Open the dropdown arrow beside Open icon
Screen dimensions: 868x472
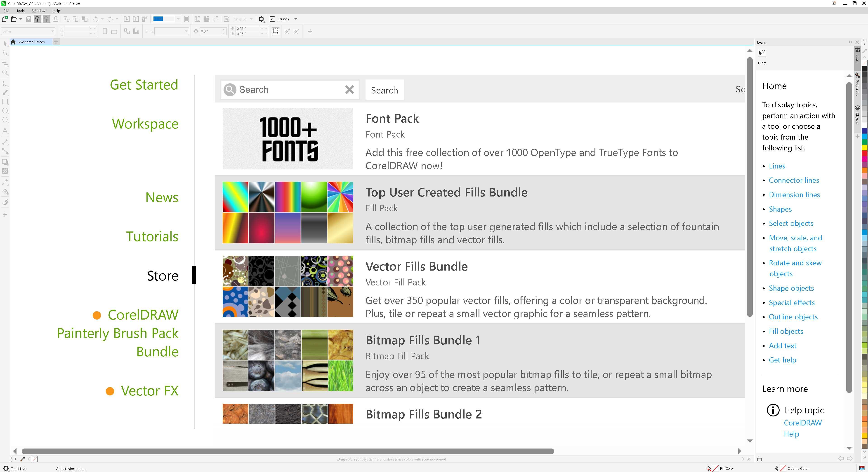pos(21,19)
